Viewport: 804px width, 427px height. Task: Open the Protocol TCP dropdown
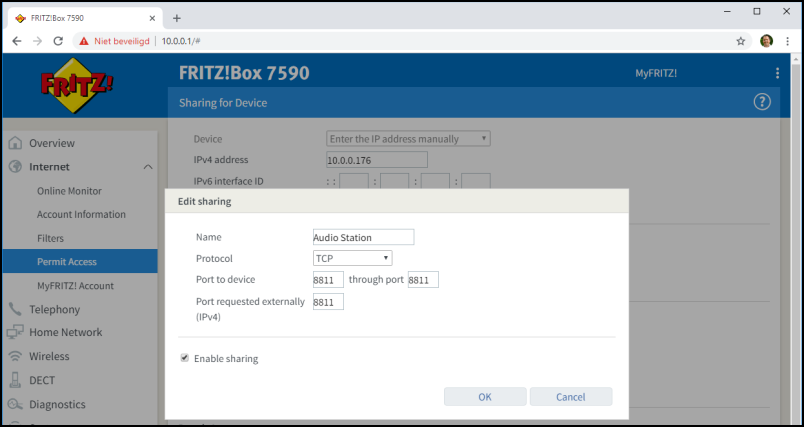353,258
